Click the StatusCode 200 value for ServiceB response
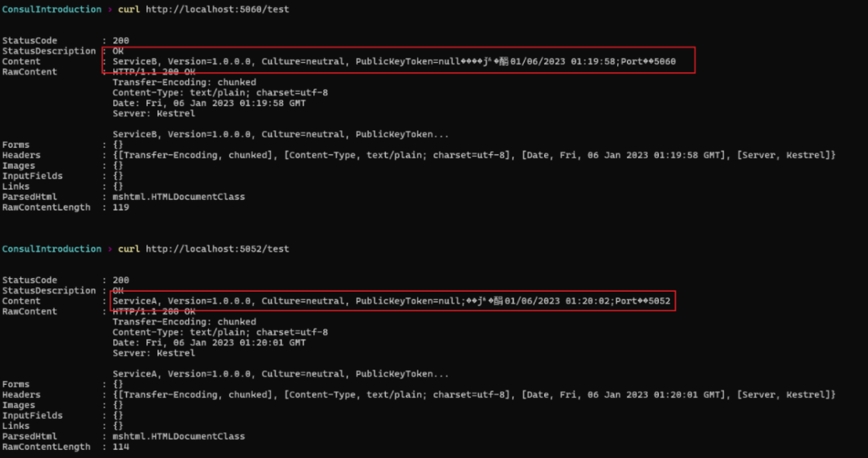The image size is (868, 458). 121,40
